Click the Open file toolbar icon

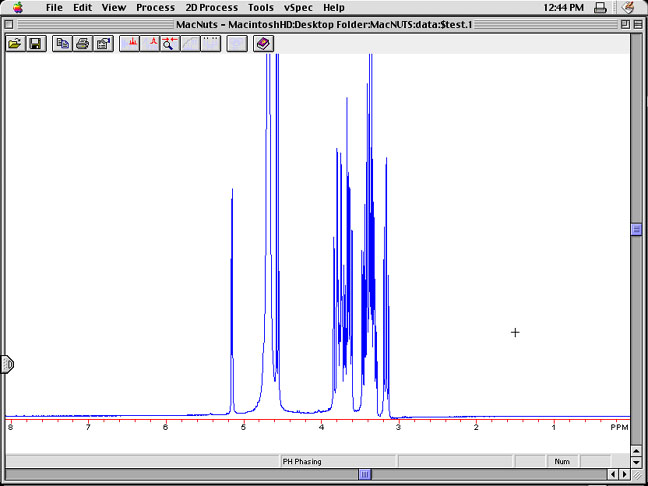pos(15,44)
